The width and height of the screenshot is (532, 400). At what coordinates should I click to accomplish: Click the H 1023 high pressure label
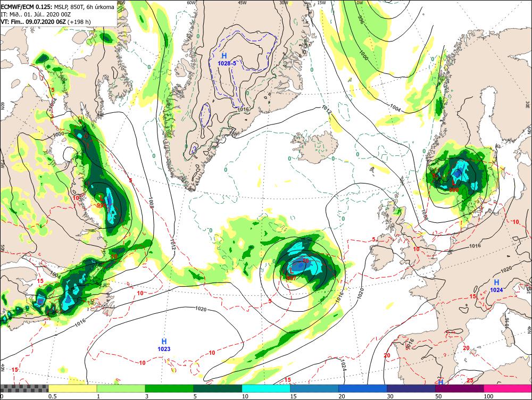click(x=164, y=345)
